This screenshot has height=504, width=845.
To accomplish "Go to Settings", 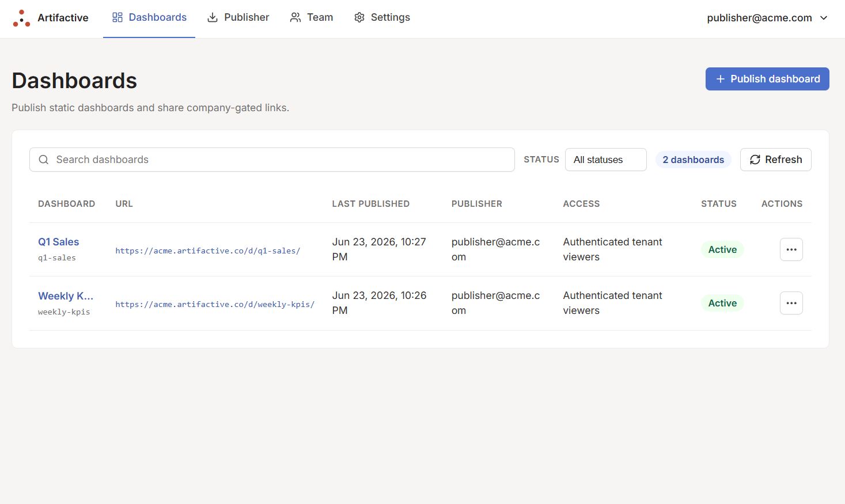I will 382,18.
